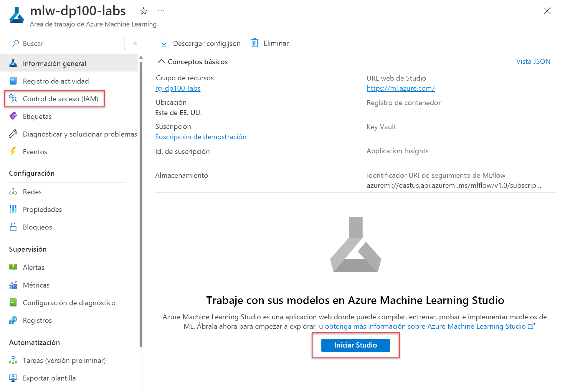Select Métricas in the sidebar
Screen dimensions: 565x392
point(69,285)
